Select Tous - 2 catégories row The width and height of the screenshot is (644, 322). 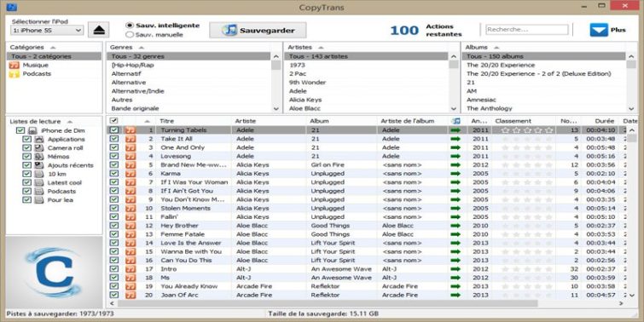pos(54,56)
